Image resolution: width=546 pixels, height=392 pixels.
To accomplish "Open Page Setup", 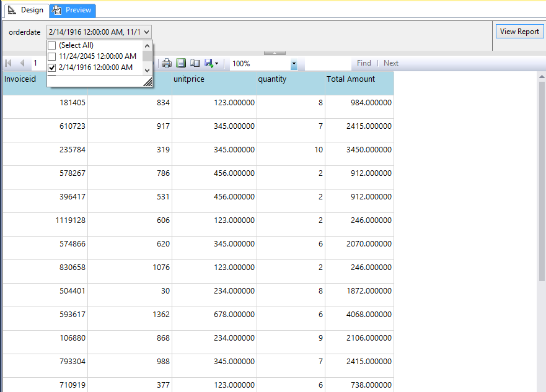I will pos(195,63).
